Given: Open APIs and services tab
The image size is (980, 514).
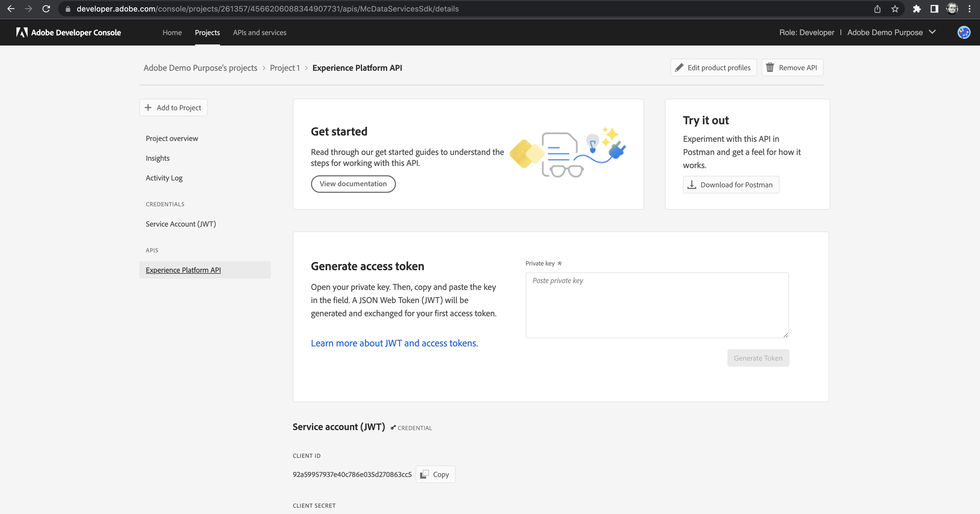Looking at the screenshot, I should point(259,32).
